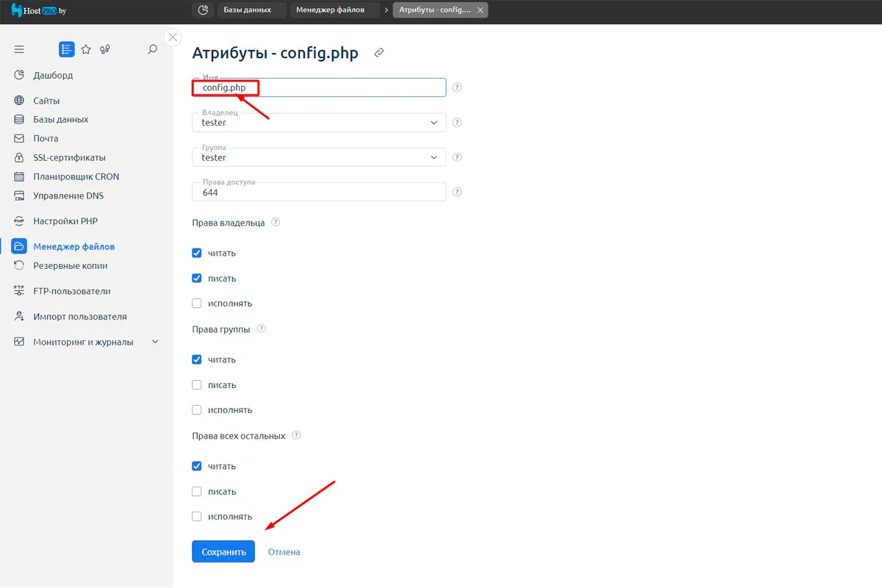Viewport: 882px width, 588px height.
Task: Switch to Базы данных tab
Action: 247,10
